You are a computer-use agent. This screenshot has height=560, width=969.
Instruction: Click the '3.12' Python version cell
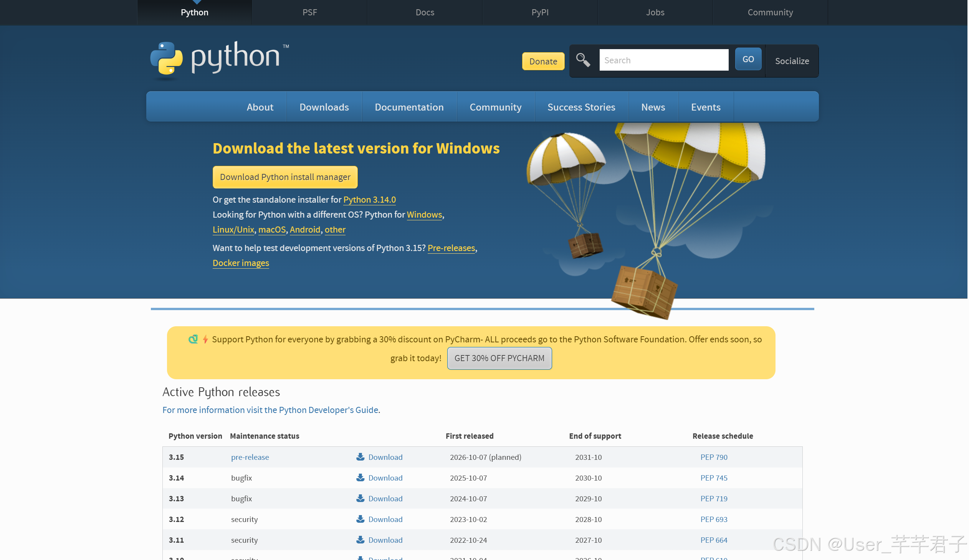177,519
